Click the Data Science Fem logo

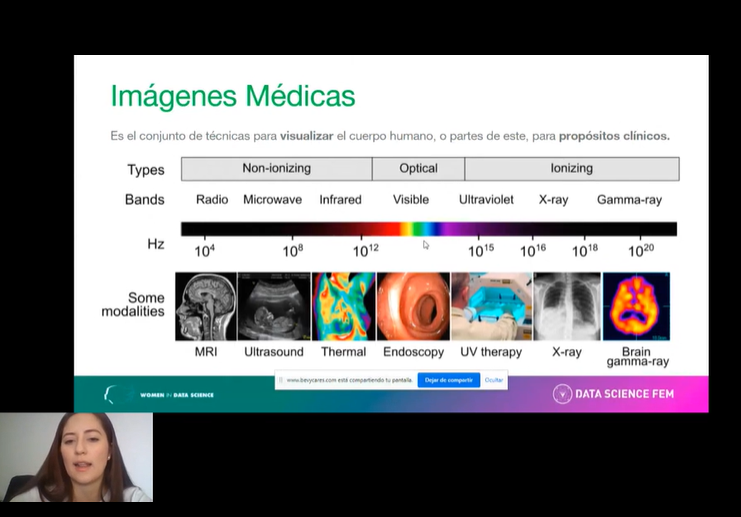[x=613, y=394]
